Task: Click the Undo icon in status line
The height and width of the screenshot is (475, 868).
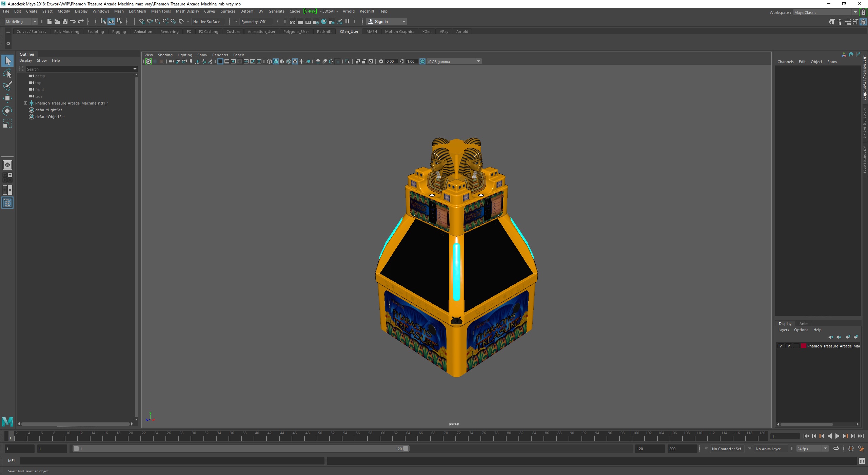Action: click(x=73, y=21)
